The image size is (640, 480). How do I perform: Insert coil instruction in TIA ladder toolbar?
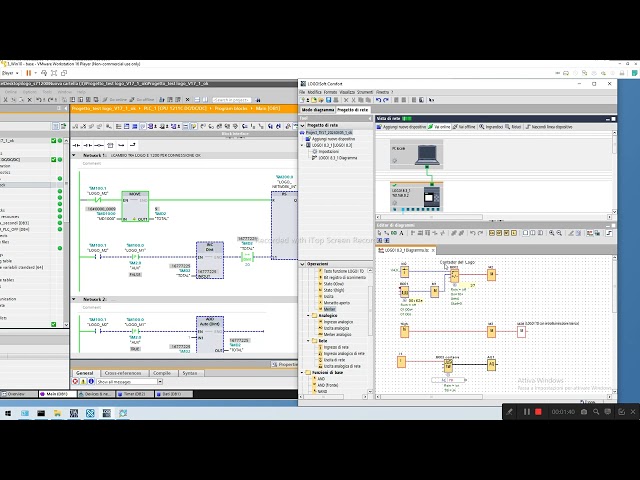click(99, 145)
